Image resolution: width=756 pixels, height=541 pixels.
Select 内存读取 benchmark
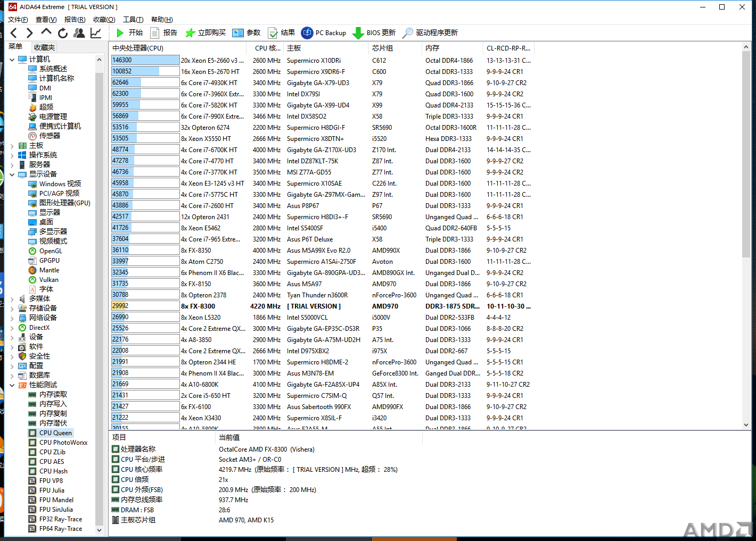coord(48,395)
